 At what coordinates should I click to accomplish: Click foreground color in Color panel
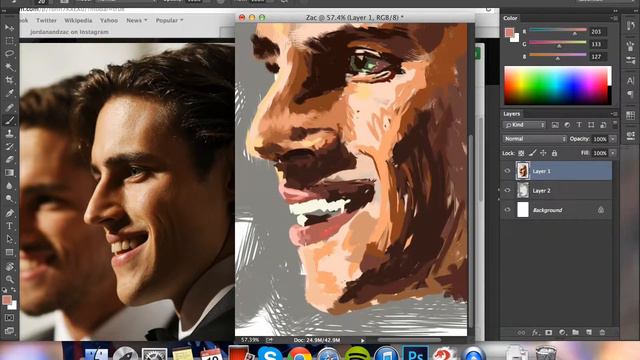point(509,32)
